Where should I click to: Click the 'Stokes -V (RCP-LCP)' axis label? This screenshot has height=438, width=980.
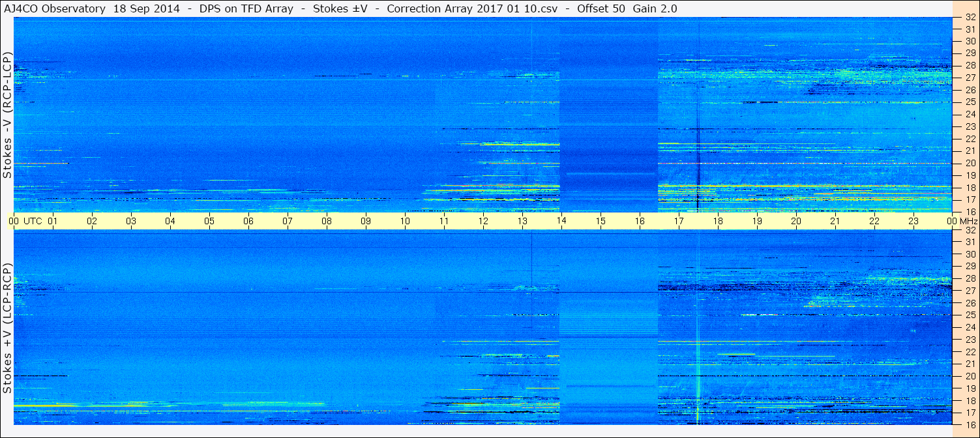tap(8, 115)
